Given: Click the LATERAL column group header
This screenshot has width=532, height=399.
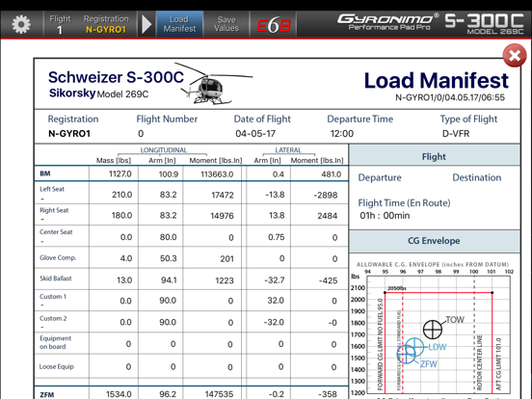Looking at the screenshot, I should point(288,150).
